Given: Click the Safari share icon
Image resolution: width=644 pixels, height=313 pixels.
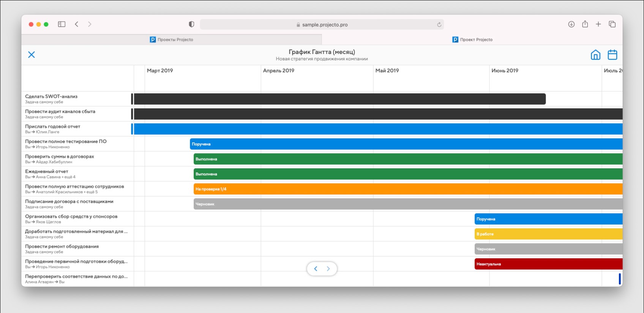Looking at the screenshot, I should point(585,24).
